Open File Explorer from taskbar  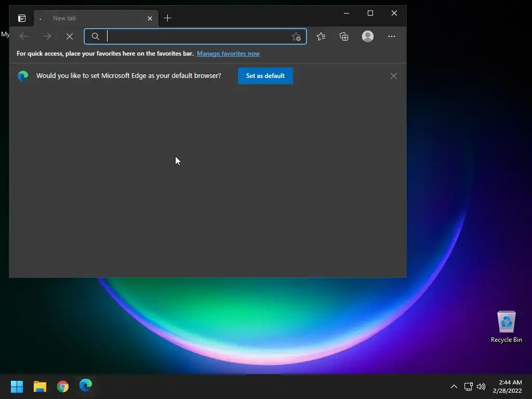[39, 386]
